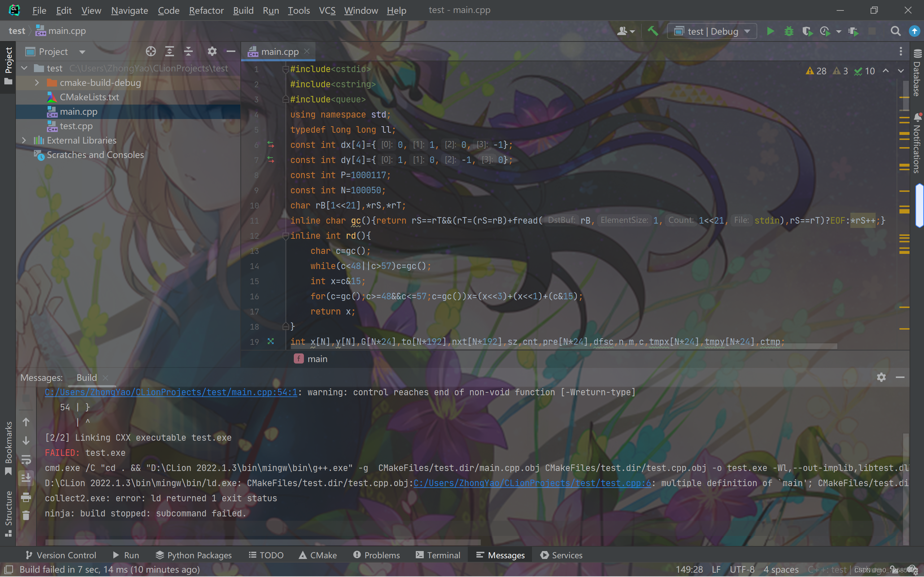Screen dimensions: 924x577
Task: Expand the cmake-build-debug folder
Action: [37, 83]
